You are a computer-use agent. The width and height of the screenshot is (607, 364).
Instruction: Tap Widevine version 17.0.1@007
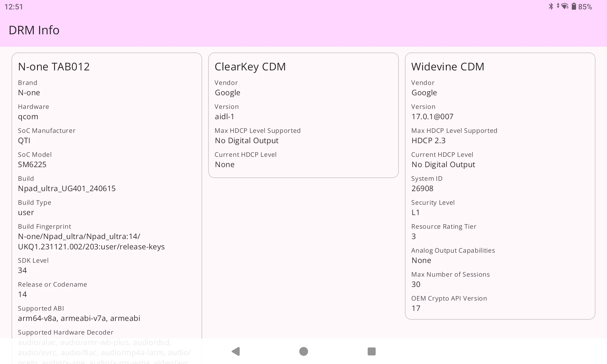point(432,116)
